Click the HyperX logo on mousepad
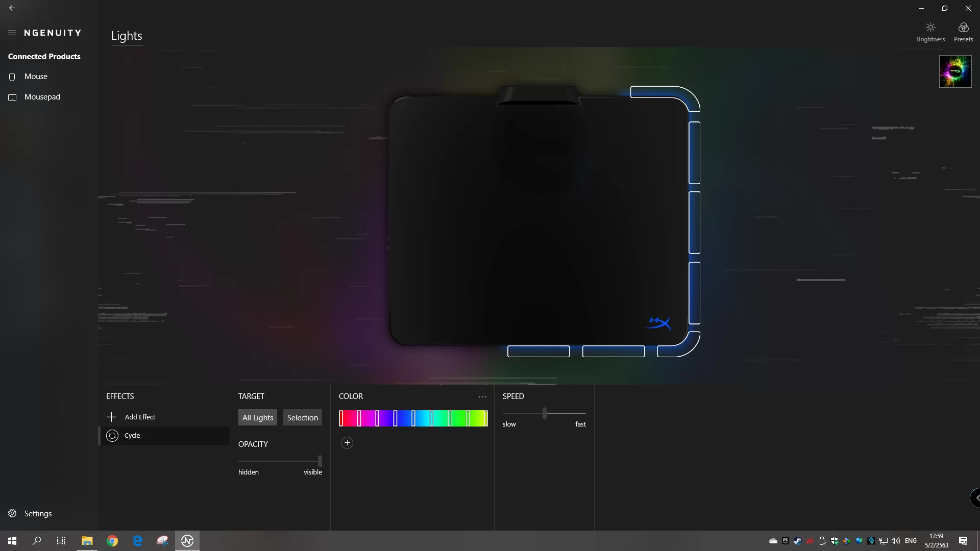The width and height of the screenshot is (980, 551). pyautogui.click(x=658, y=323)
